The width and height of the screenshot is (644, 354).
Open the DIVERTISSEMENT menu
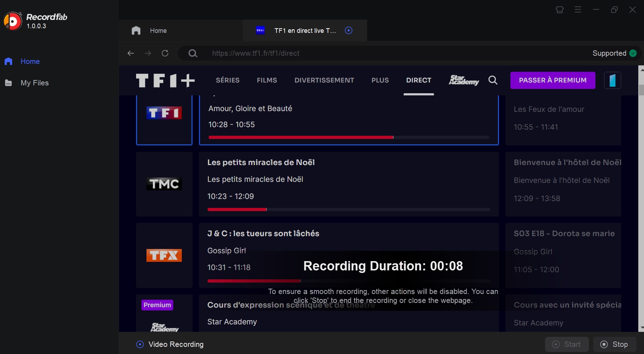(x=324, y=80)
